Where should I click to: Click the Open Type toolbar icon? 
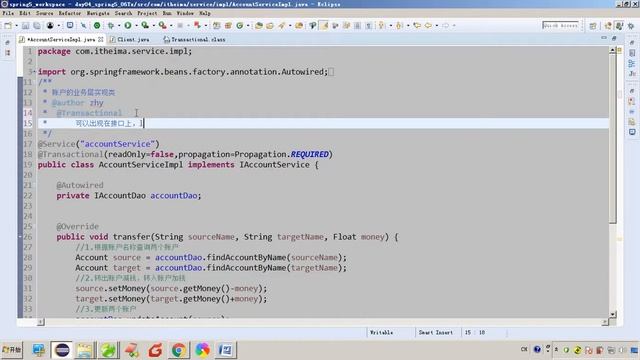click(258, 25)
